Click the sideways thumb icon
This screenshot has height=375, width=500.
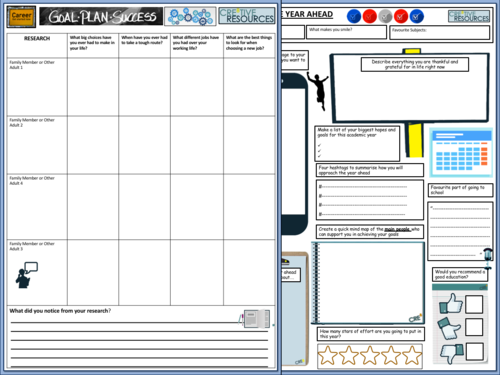click(449, 327)
